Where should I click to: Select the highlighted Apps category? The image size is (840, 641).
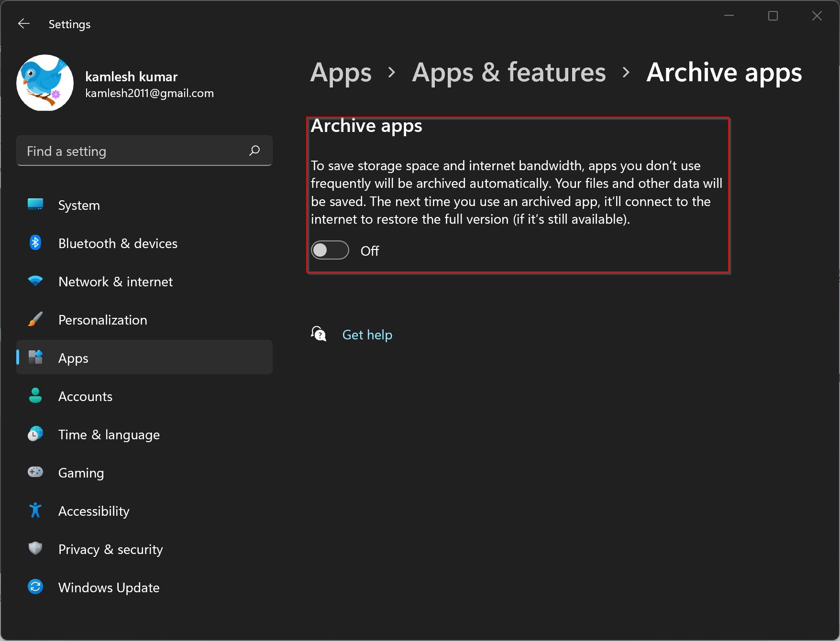(144, 357)
